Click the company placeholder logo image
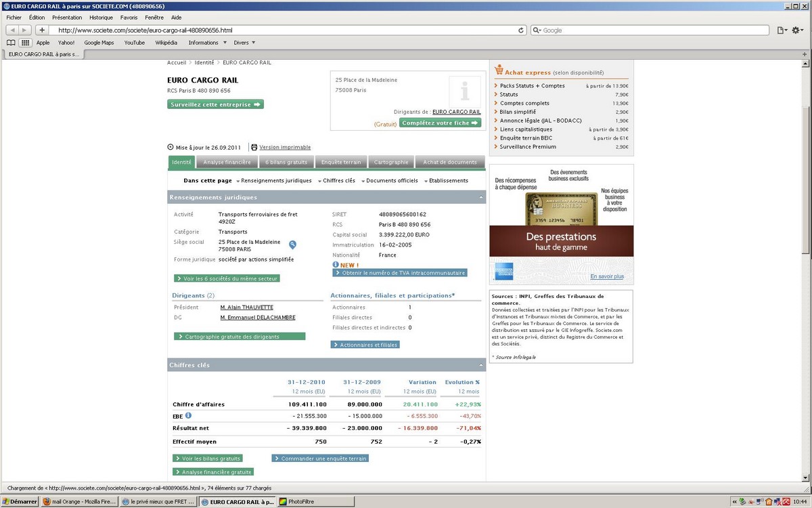The width and height of the screenshot is (812, 508). 465,90
